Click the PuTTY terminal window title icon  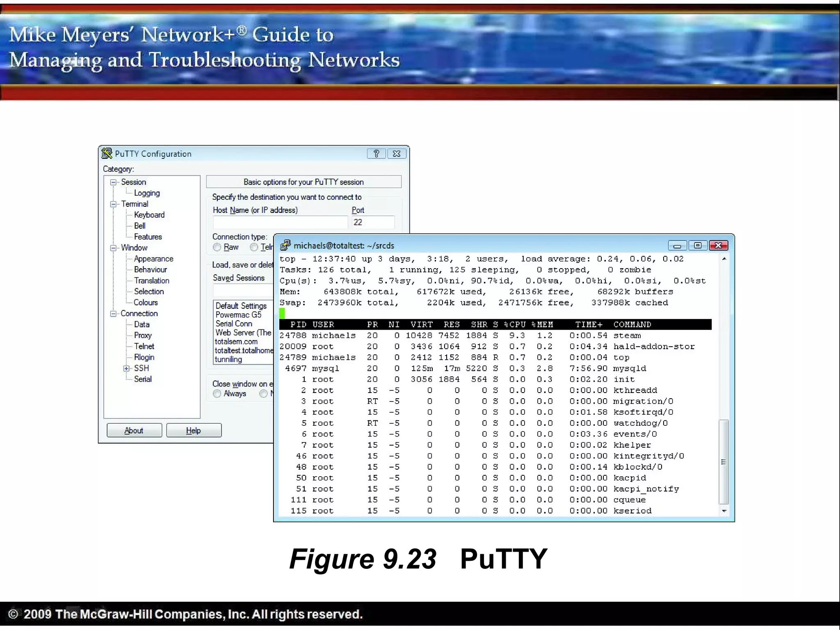pyautogui.click(x=285, y=245)
